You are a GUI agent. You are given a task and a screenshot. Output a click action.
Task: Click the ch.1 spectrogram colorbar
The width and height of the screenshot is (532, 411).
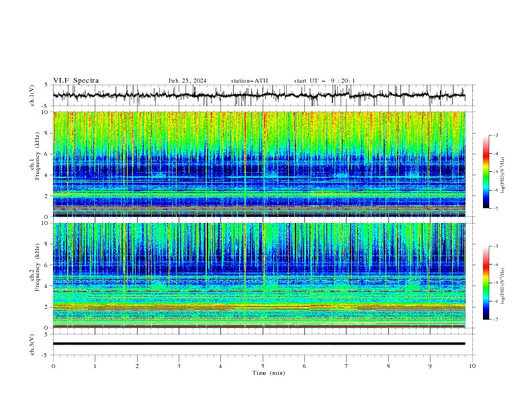tap(486, 172)
